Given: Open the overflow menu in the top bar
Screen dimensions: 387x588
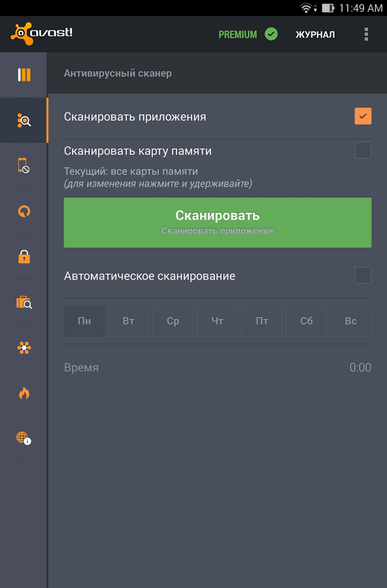Looking at the screenshot, I should point(367,34).
